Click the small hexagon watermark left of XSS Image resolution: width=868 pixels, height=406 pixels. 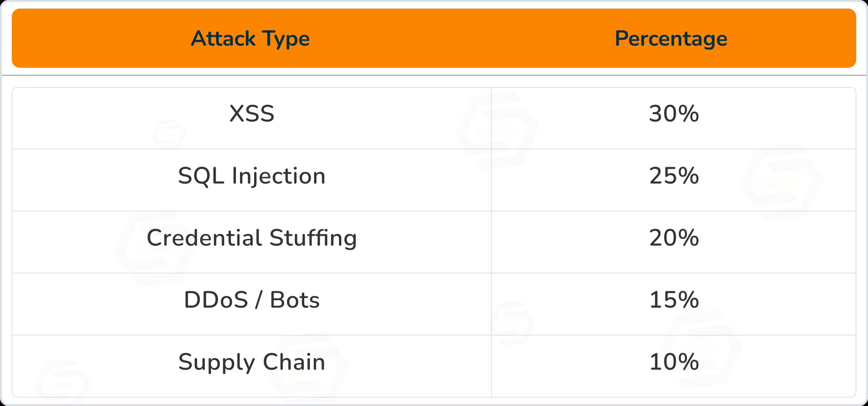(x=170, y=134)
